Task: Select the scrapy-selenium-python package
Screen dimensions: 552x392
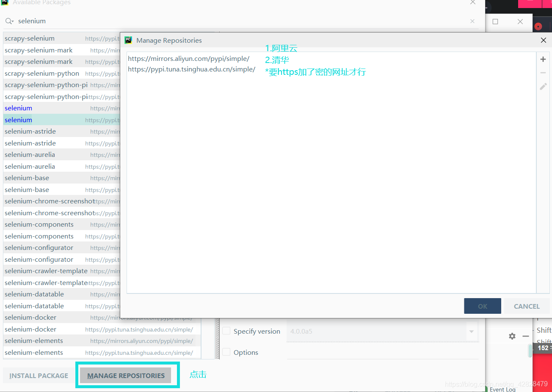Action: (62, 73)
